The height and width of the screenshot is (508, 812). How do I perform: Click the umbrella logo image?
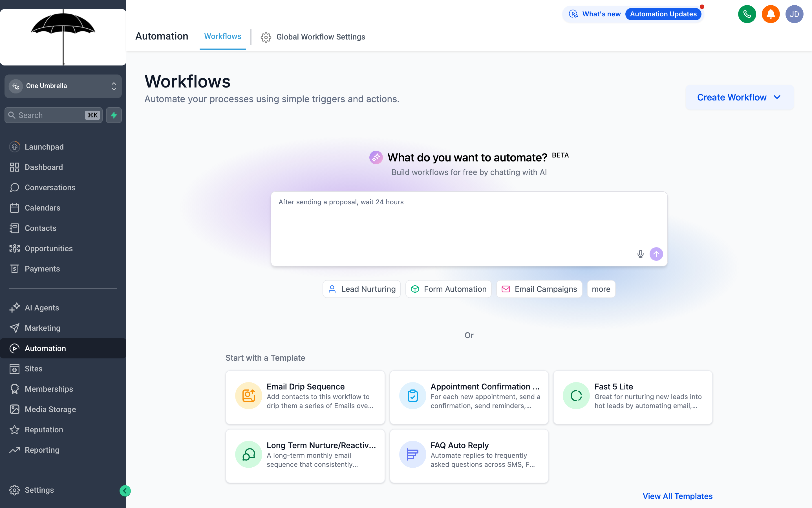pyautogui.click(x=63, y=37)
